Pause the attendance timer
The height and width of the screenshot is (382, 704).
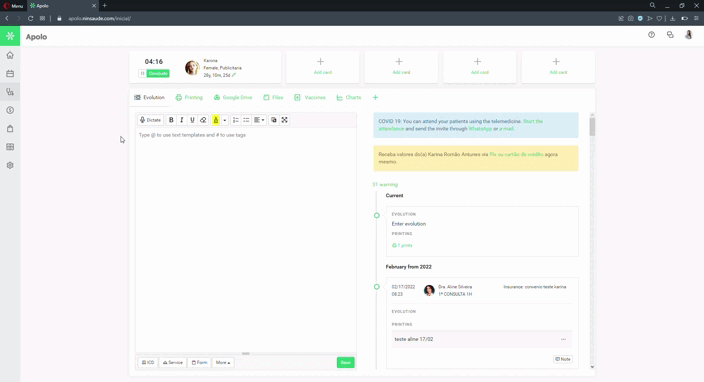(142, 73)
